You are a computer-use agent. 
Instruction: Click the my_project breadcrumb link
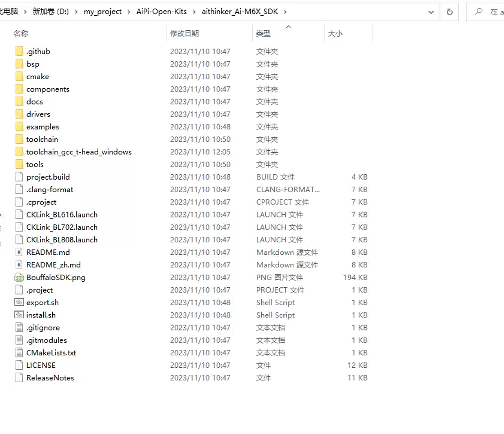[x=103, y=12]
